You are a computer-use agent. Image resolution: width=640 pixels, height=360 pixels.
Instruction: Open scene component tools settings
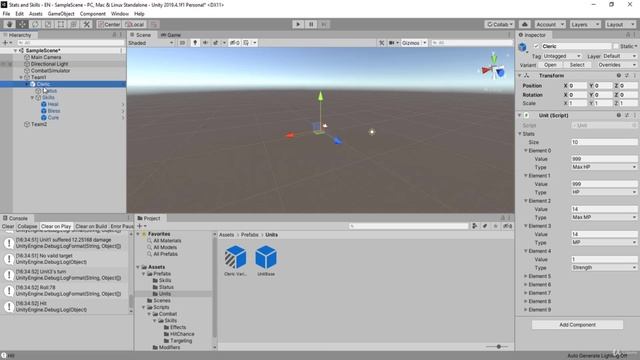[382, 43]
